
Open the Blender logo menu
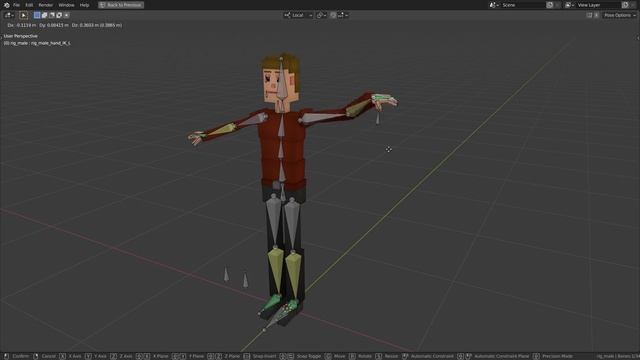tap(6, 5)
